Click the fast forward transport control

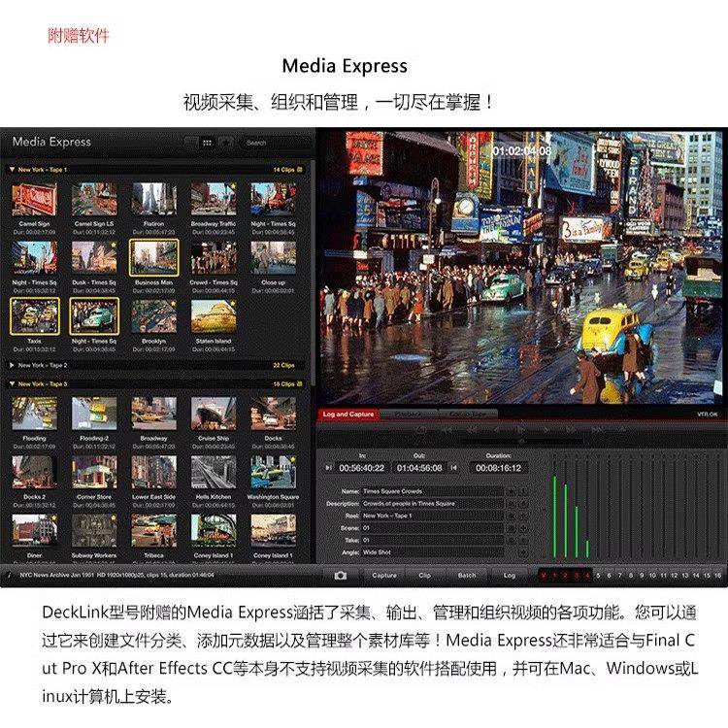(571, 429)
